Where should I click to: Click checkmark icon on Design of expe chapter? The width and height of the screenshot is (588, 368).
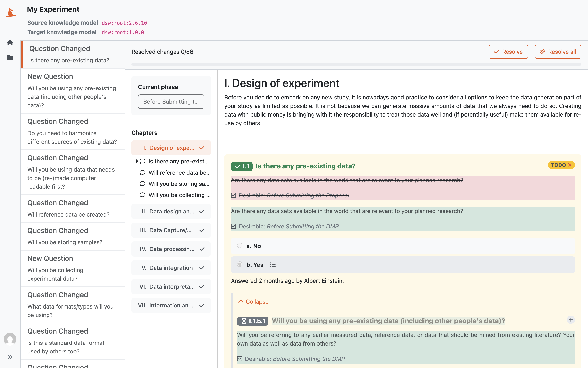(x=202, y=148)
